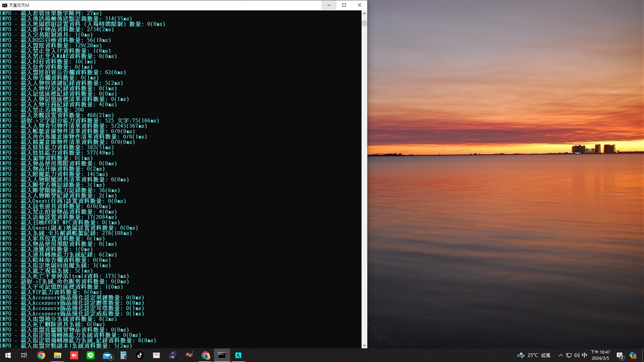Open the weather widget showing 25°C

[x=534, y=355]
